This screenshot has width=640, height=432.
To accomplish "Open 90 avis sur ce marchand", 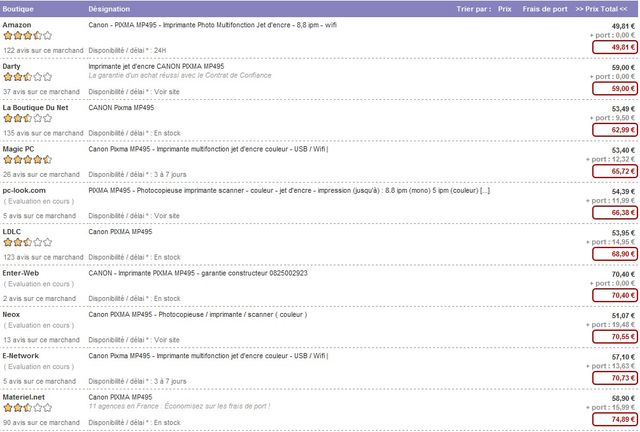I will (41, 423).
